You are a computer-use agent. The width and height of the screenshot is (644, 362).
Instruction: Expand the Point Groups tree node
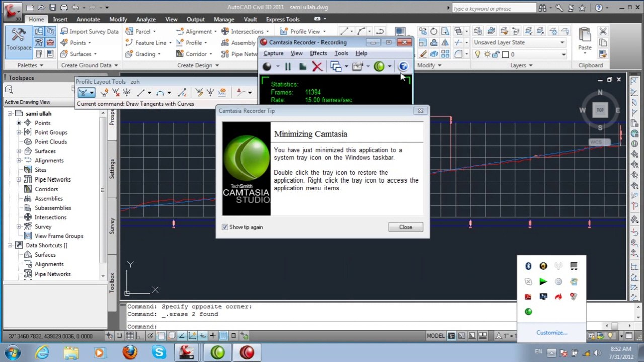point(19,132)
